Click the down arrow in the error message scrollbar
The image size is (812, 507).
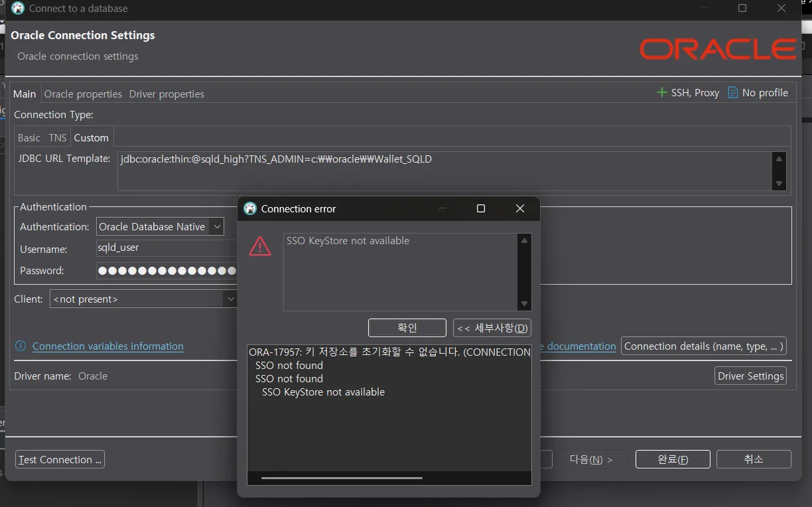(525, 304)
